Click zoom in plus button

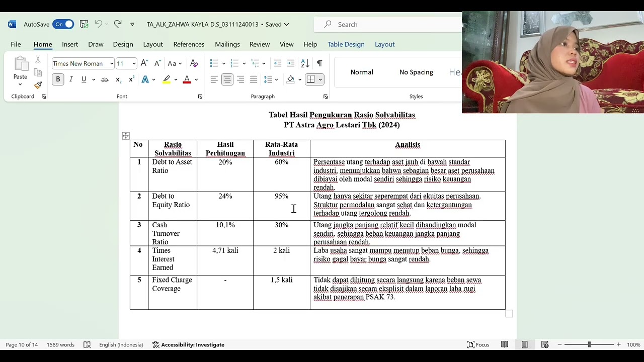(619, 344)
